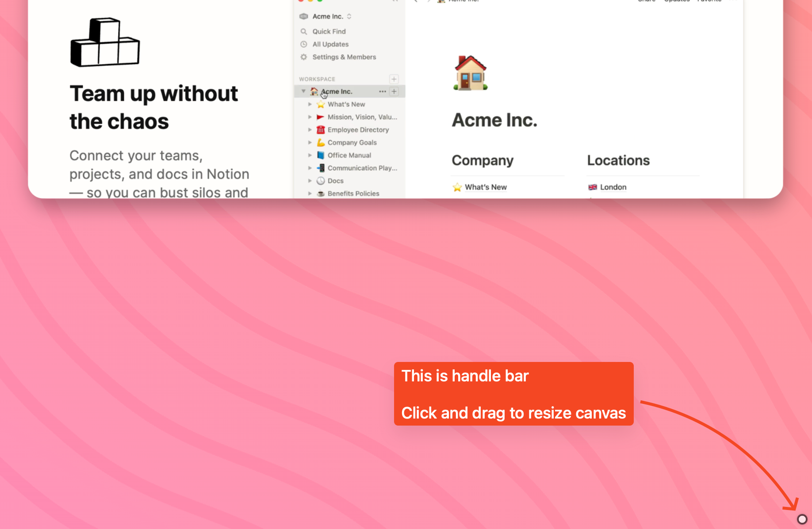Open Quick Find
The height and width of the screenshot is (529, 812).
point(329,31)
